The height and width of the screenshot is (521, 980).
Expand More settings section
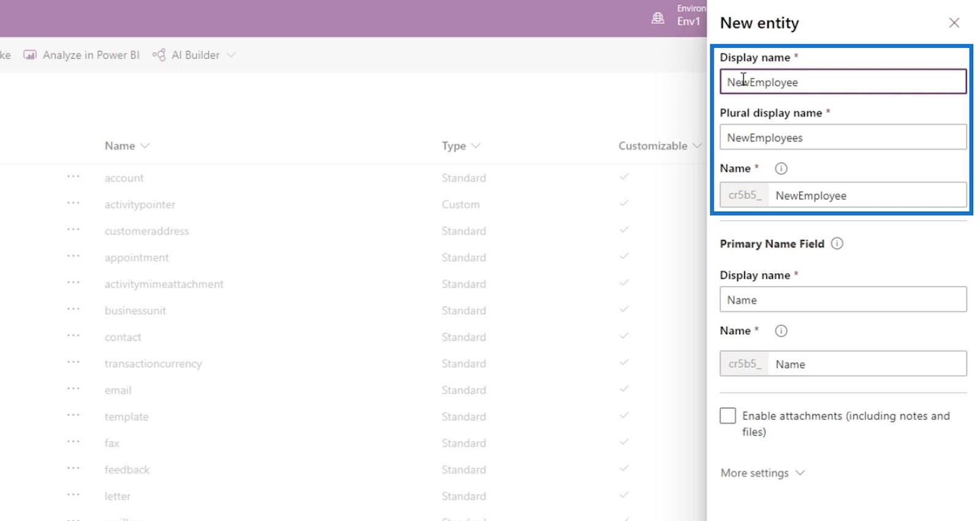click(763, 473)
